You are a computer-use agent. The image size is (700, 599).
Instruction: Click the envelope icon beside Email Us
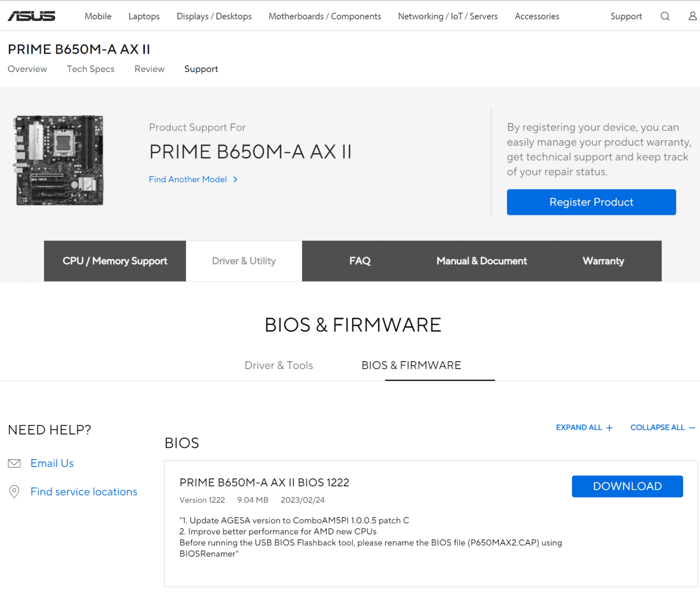click(x=15, y=463)
